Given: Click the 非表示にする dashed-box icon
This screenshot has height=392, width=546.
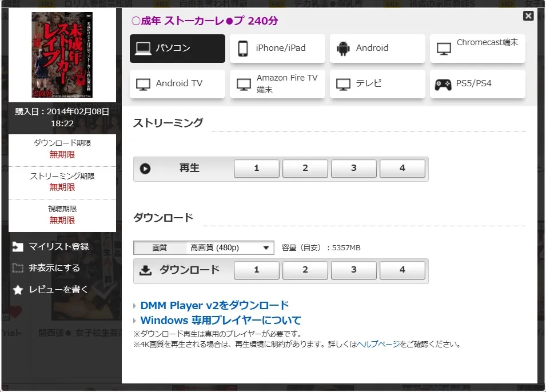Looking at the screenshot, I should click(x=18, y=268).
